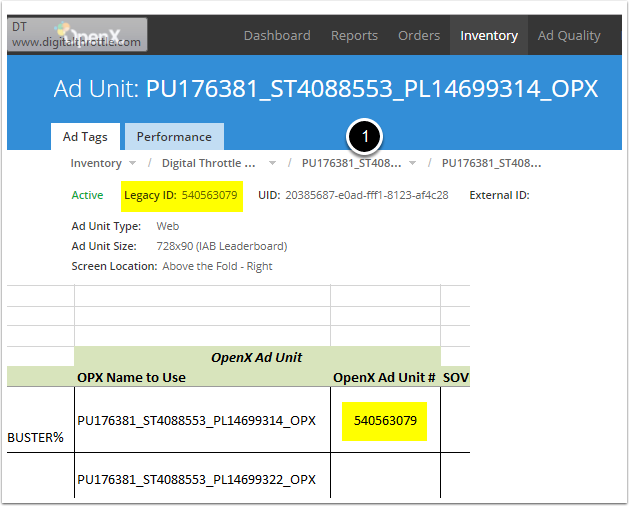Switch to the Ad Tags tab

[85, 136]
